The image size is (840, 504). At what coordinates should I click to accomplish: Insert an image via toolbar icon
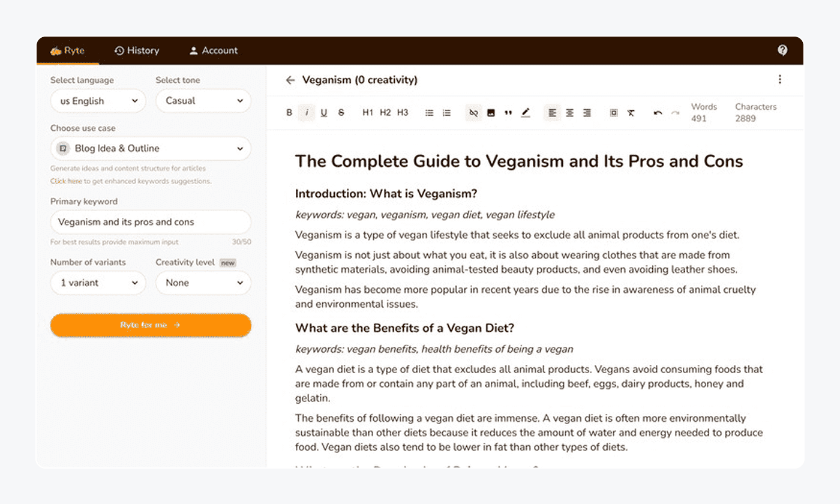tap(491, 113)
